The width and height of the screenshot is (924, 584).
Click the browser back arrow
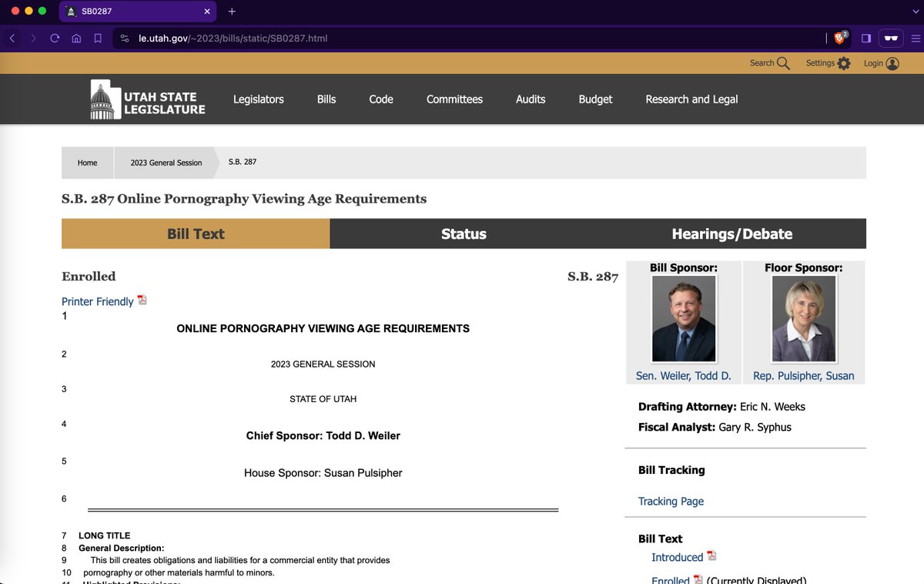pos(12,38)
